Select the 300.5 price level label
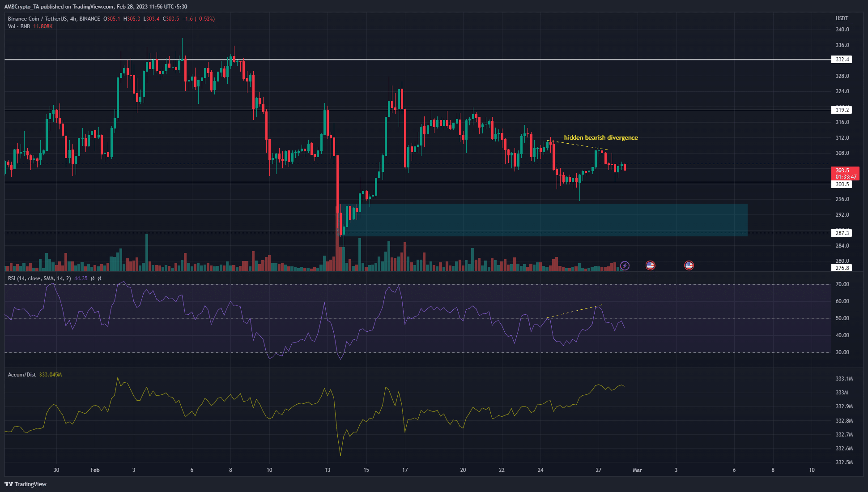The width and height of the screenshot is (868, 492). 842,184
